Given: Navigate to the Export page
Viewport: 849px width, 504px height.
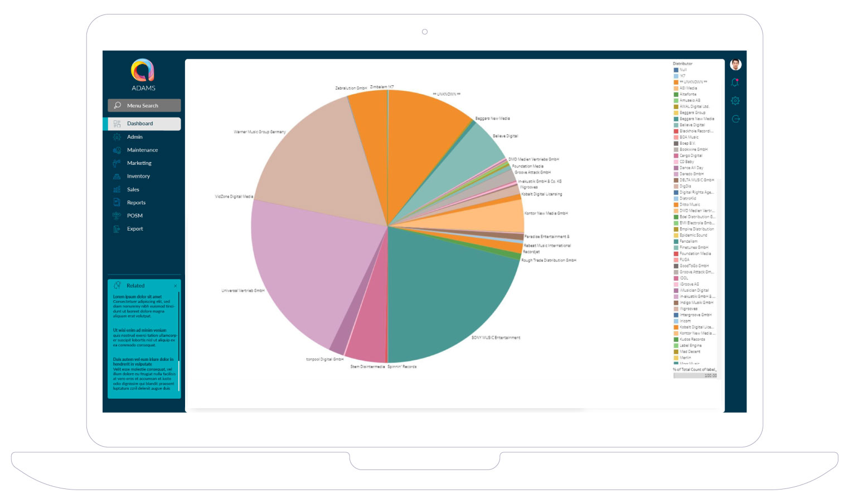Looking at the screenshot, I should 135,229.
